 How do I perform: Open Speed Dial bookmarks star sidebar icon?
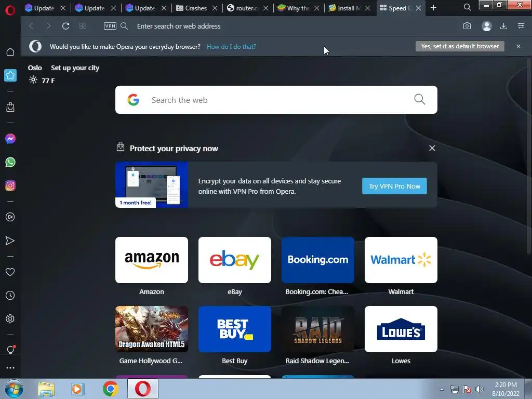(x=10, y=75)
